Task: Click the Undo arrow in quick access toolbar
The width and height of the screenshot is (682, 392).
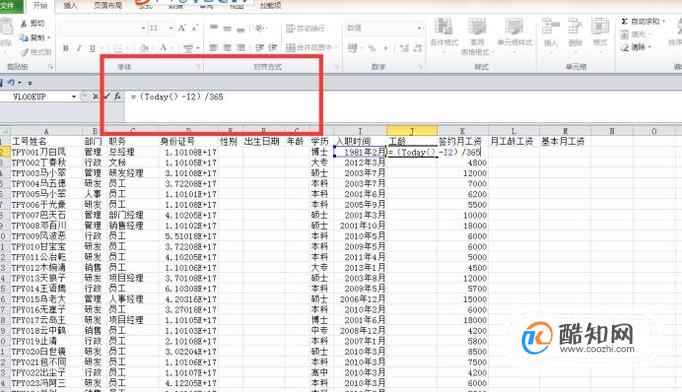Action: point(11,82)
